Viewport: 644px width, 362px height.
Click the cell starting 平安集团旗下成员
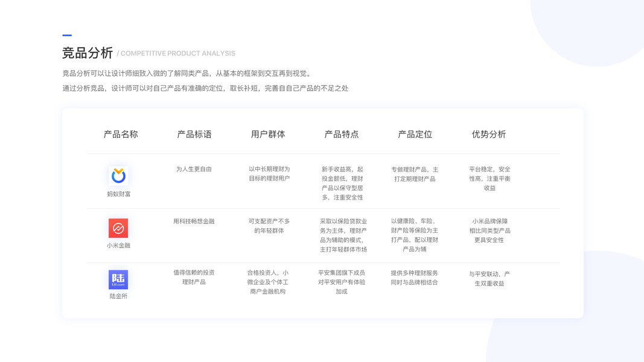pyautogui.click(x=341, y=282)
